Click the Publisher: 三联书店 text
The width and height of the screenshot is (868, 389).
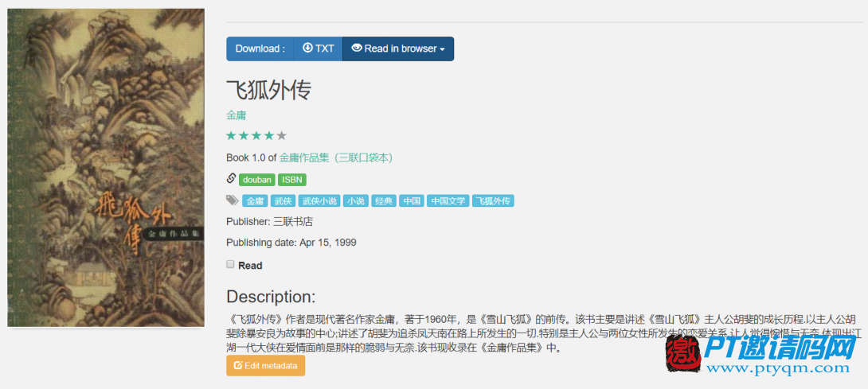click(270, 222)
